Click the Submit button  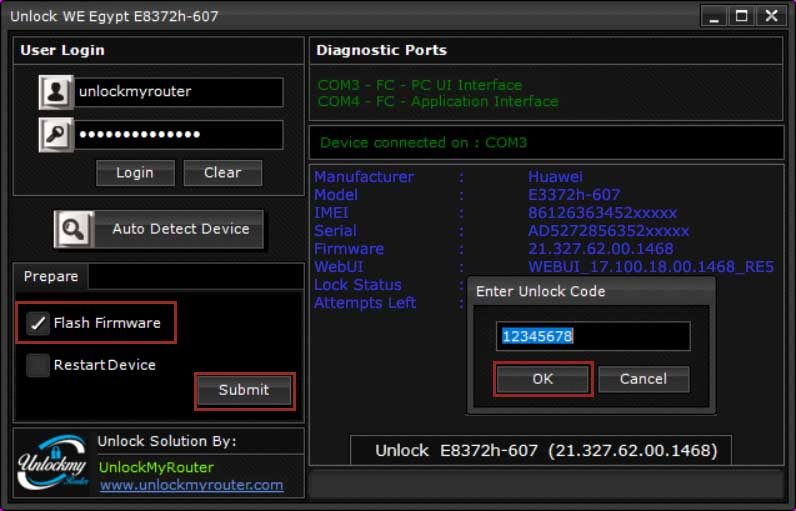click(244, 390)
